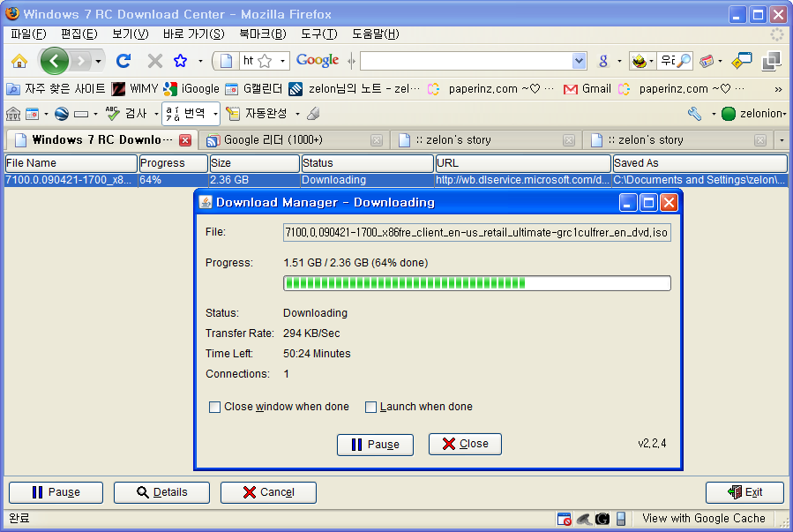The height and width of the screenshot is (532, 793).
Task: Expand the search box suggestions dropdown
Action: tap(579, 61)
